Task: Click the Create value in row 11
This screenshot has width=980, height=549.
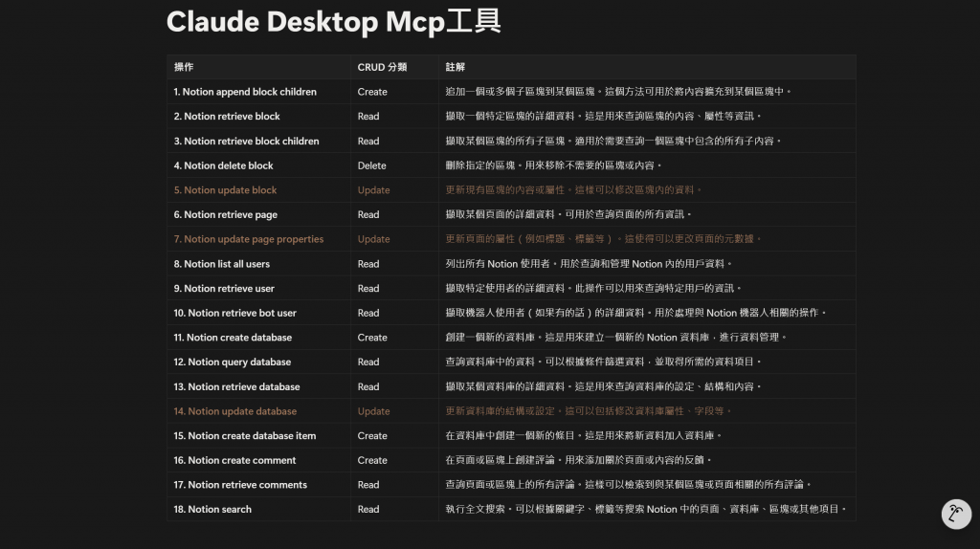Action: pos(372,338)
